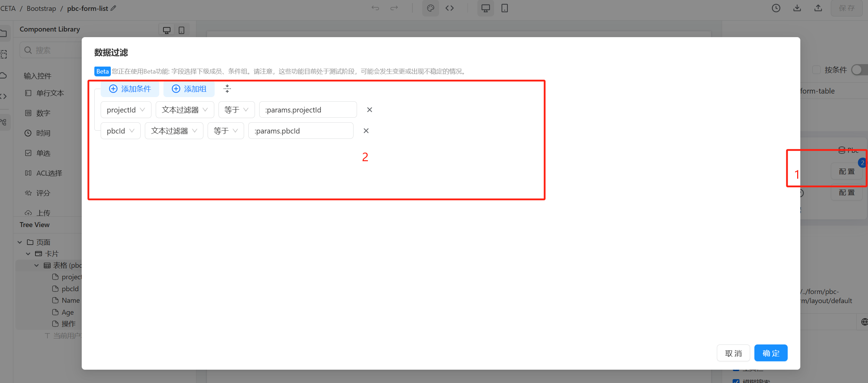Open 等于 operator dropdown in pbcId row
Viewport: 868px width, 383px height.
pos(226,131)
